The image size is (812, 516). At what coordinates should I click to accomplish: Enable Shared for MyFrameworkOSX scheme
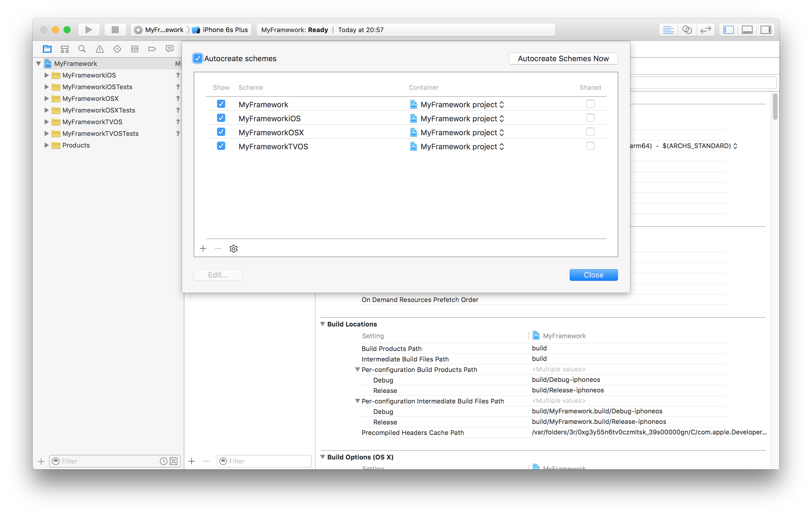pos(590,132)
